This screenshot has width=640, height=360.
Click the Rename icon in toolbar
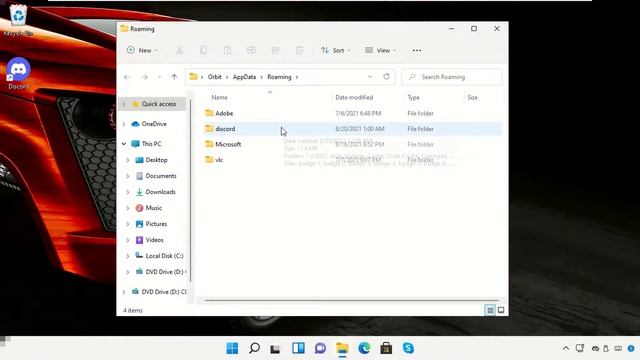click(251, 50)
